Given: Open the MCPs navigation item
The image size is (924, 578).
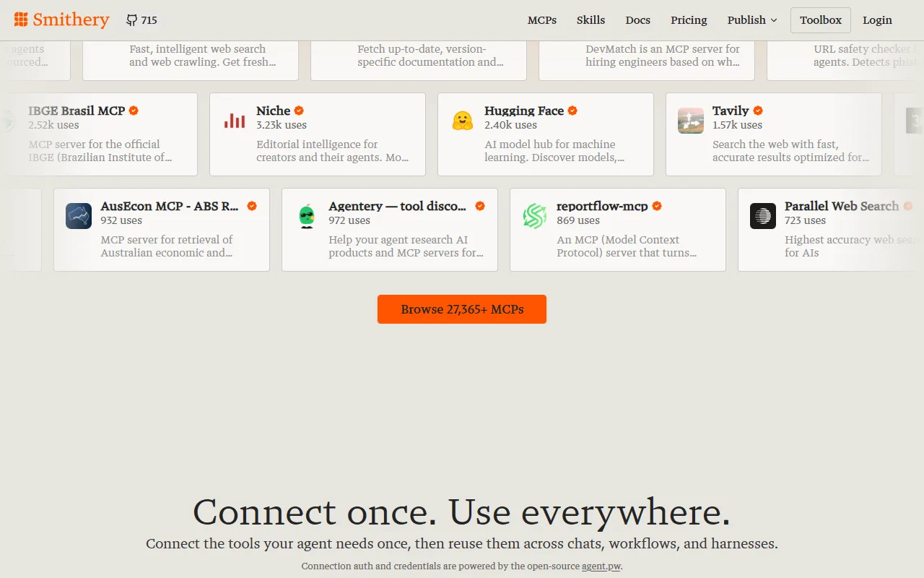Looking at the screenshot, I should [542, 20].
